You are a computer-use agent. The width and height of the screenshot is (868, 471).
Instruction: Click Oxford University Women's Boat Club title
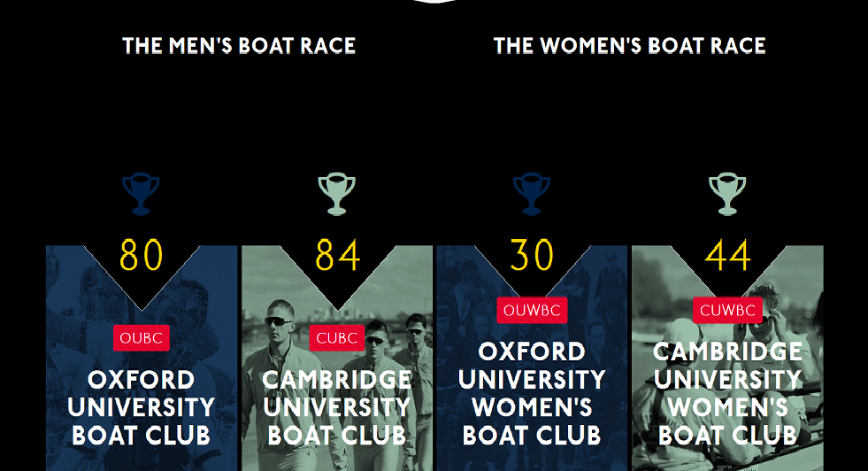[x=532, y=393]
